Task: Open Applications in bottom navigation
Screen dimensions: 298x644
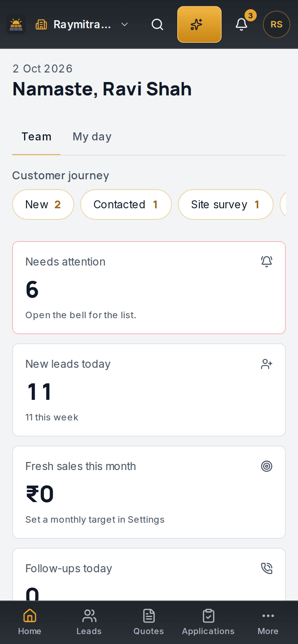Action: pyautogui.click(x=209, y=623)
